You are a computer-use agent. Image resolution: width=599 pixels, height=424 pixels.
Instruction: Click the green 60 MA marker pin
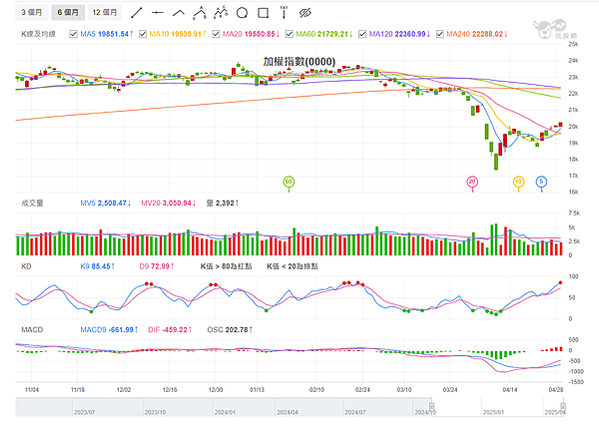coord(289,182)
